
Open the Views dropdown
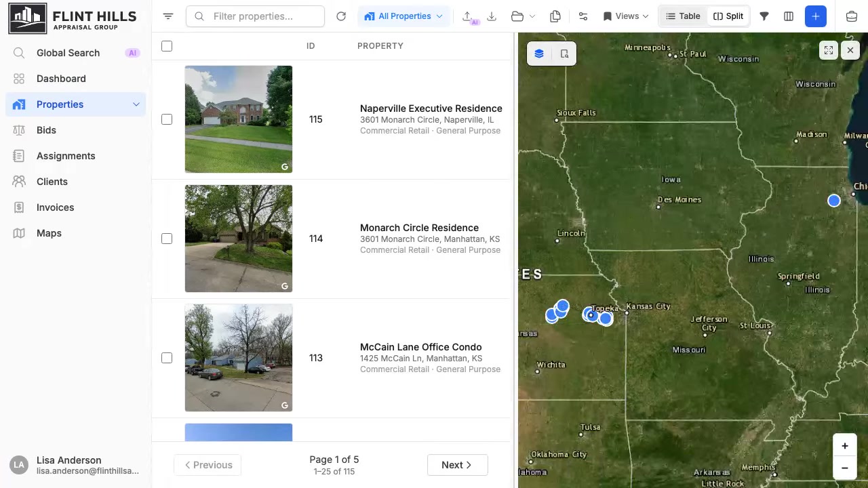pyautogui.click(x=626, y=16)
